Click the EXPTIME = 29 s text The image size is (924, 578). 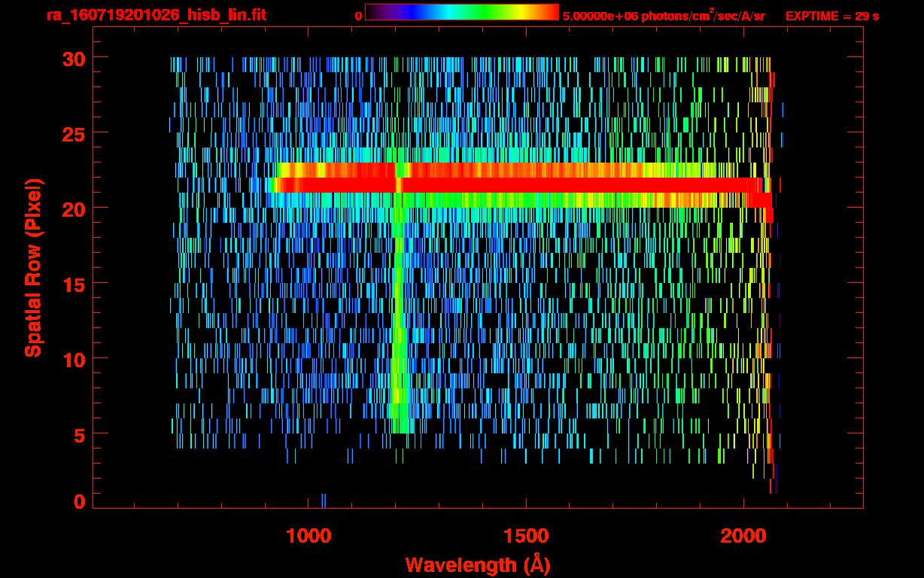(832, 15)
